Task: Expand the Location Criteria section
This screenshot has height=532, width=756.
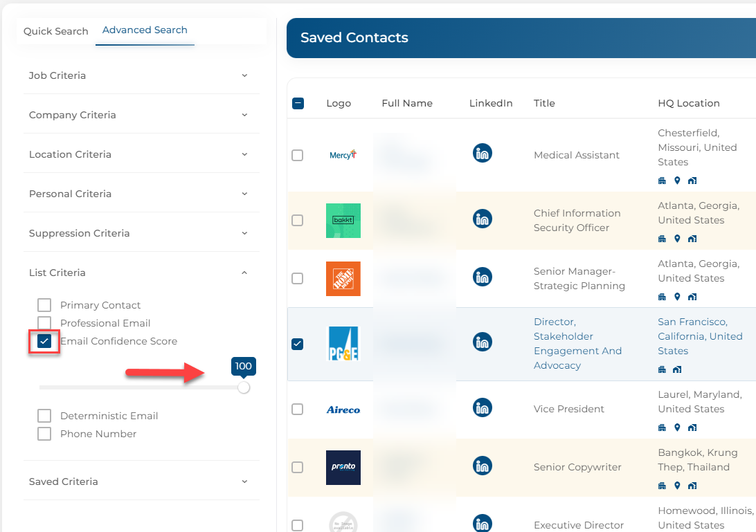Action: click(x=141, y=155)
